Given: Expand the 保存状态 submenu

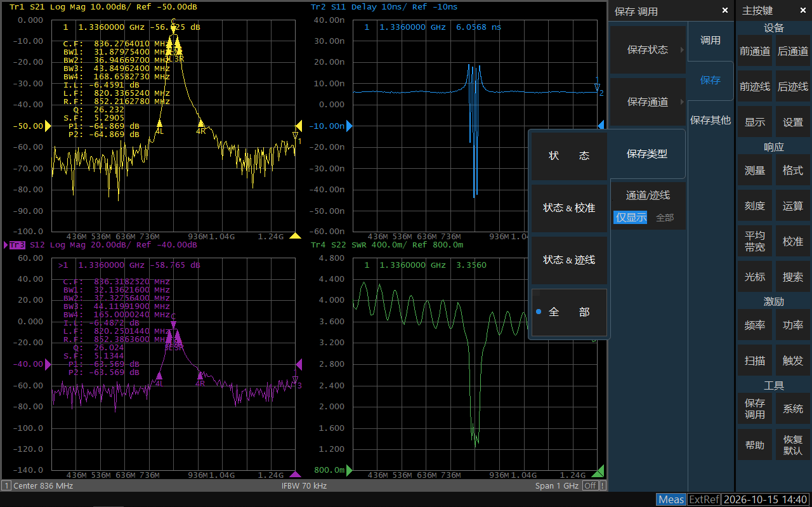Looking at the screenshot, I should tap(648, 50).
